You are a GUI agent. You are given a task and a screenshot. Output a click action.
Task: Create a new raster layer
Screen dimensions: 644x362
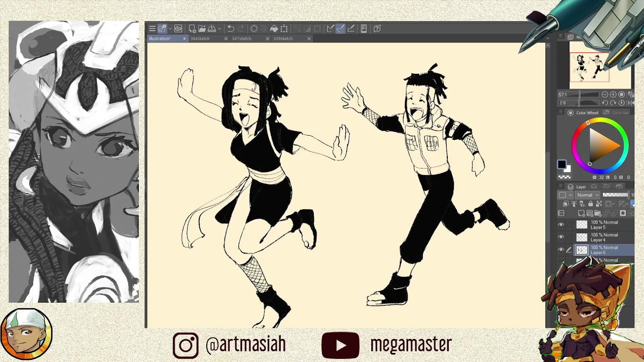point(581,213)
